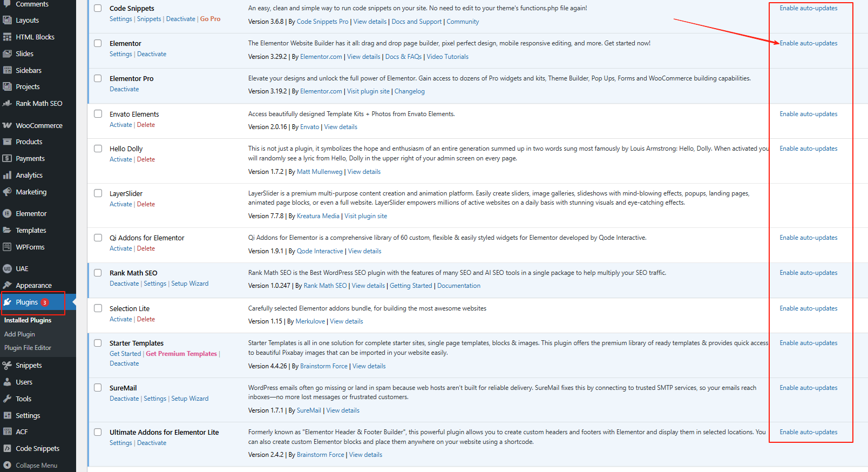Tick the Code Snippets plugin checkbox
The height and width of the screenshot is (472, 868).
(x=98, y=8)
